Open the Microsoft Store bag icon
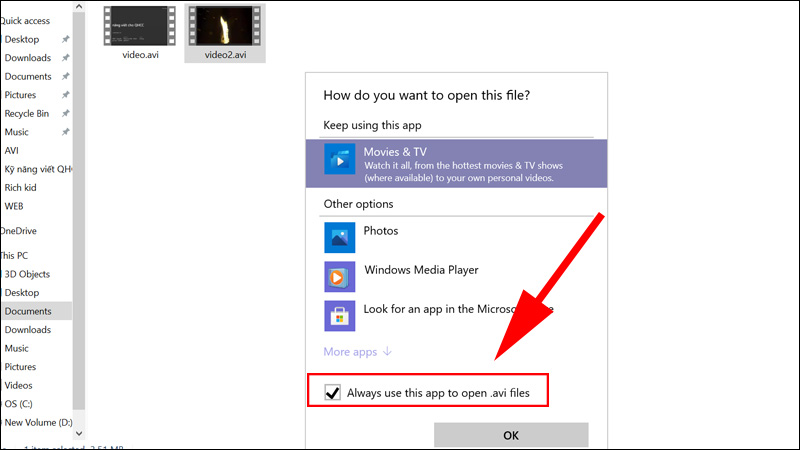Viewport: 800px width, 450px height. pyautogui.click(x=339, y=316)
